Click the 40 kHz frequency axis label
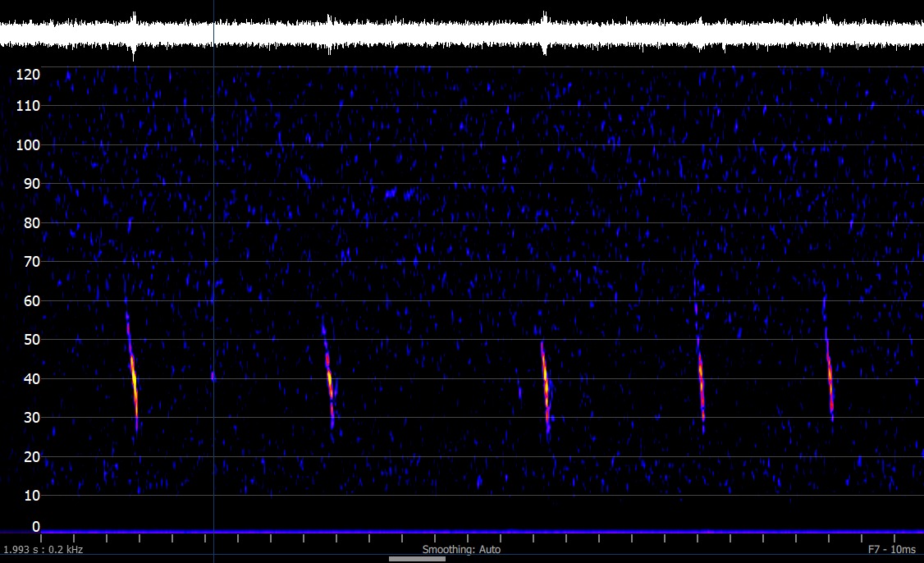This screenshot has height=563, width=924. click(31, 379)
